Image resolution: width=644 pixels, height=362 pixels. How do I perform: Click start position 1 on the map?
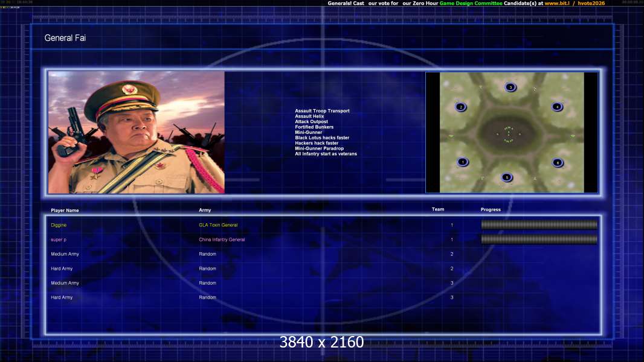coord(463,162)
